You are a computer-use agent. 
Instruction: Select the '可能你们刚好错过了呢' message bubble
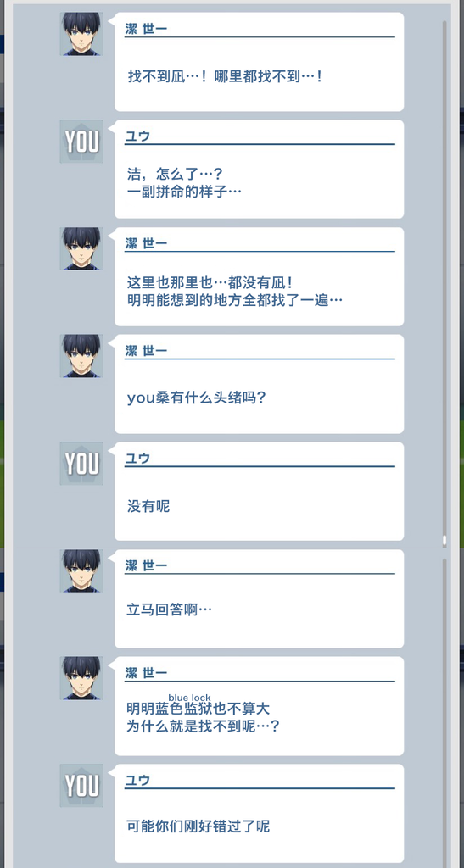(x=259, y=814)
